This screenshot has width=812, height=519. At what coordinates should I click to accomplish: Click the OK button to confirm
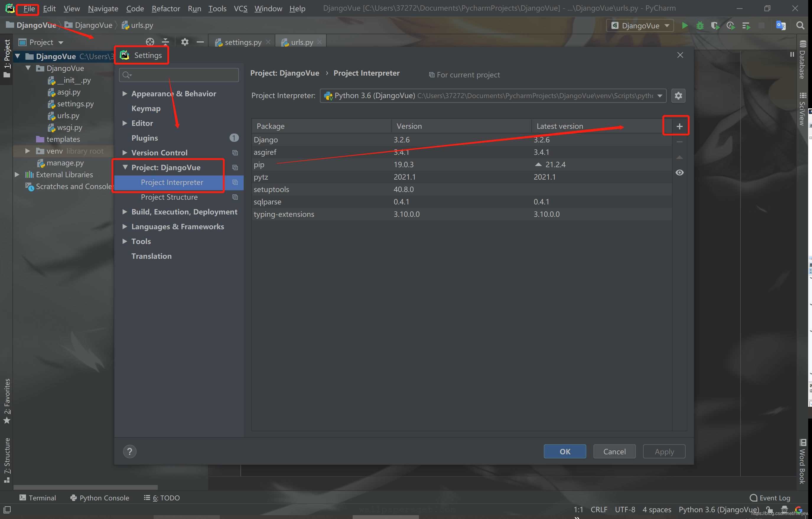point(564,452)
